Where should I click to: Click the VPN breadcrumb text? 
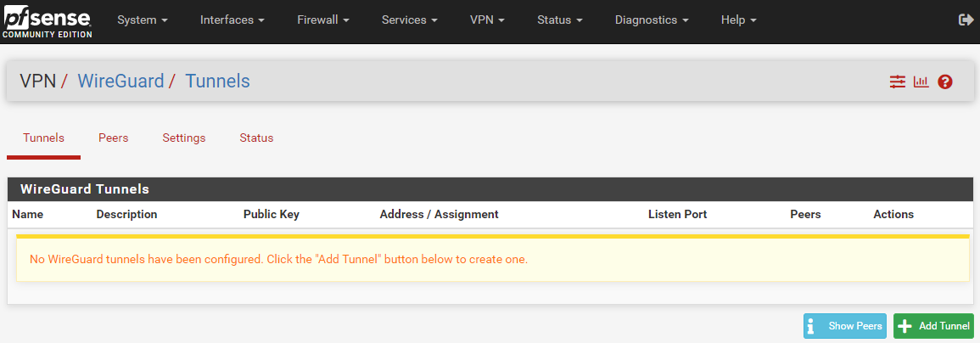click(37, 81)
